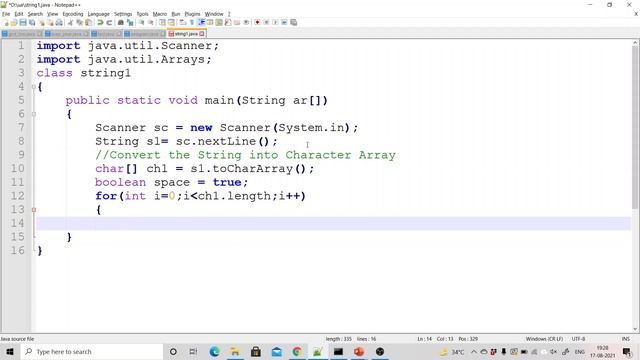Image resolution: width=640 pixels, height=360 pixels.
Task: Click the Close All toolbar icon
Action: click(x=50, y=22)
